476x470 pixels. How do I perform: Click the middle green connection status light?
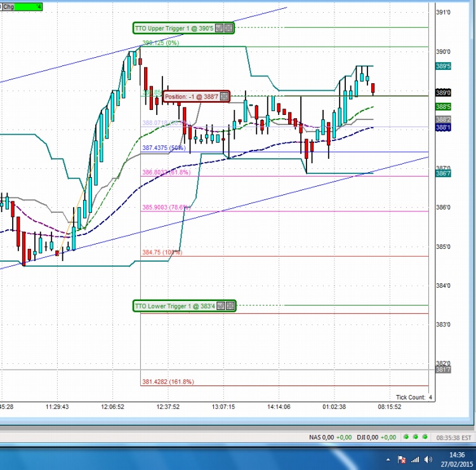point(416,437)
